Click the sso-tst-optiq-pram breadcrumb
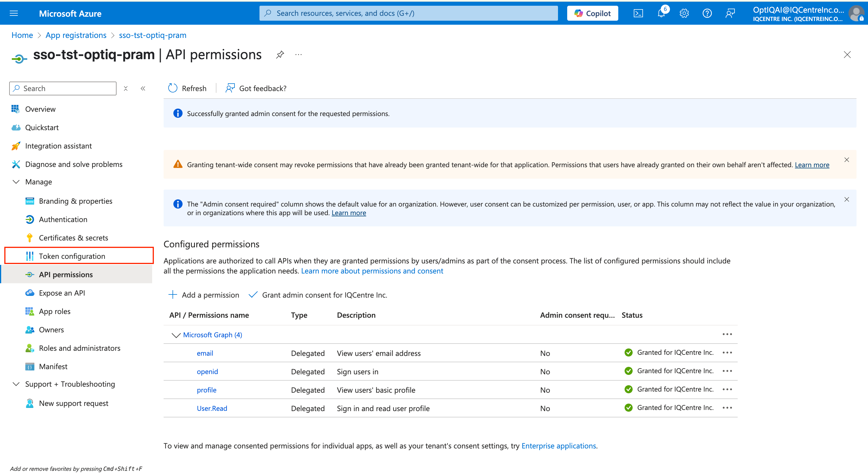The width and height of the screenshot is (868, 474). pos(153,35)
